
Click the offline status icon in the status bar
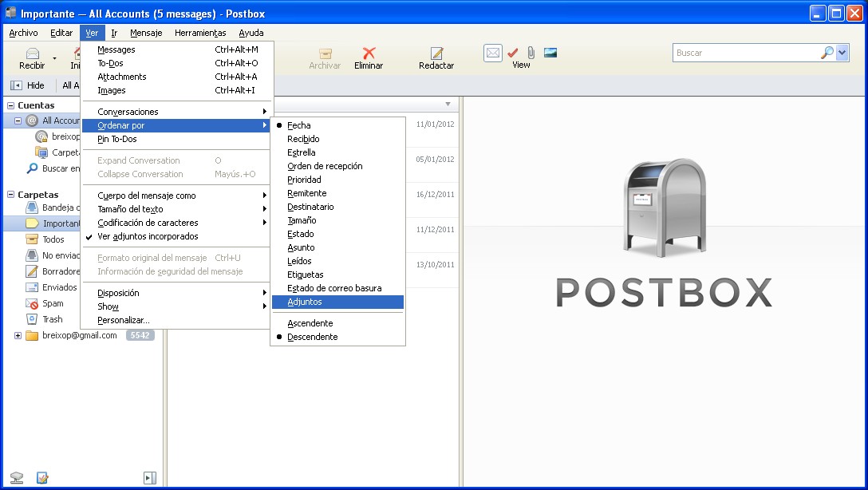click(x=17, y=477)
